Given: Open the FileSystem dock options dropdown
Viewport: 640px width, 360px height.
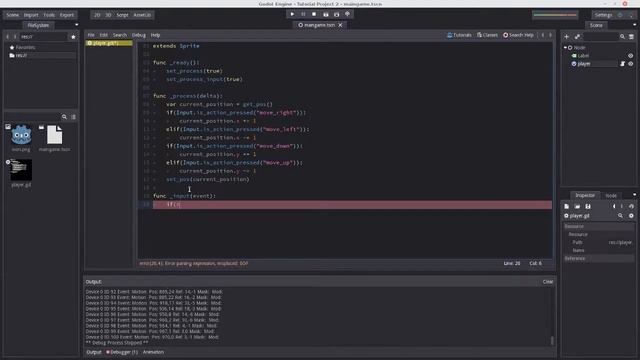Looking at the screenshot, I should coord(76,25).
